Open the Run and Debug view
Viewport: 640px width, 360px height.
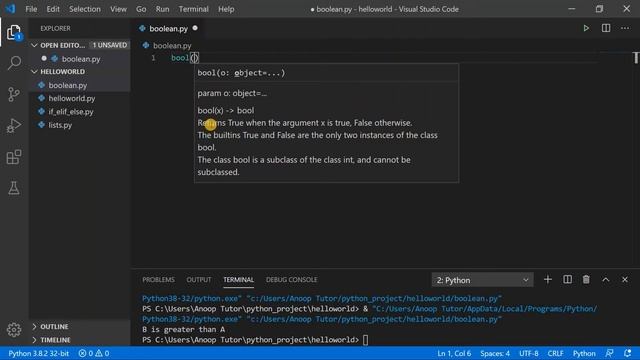point(14,126)
